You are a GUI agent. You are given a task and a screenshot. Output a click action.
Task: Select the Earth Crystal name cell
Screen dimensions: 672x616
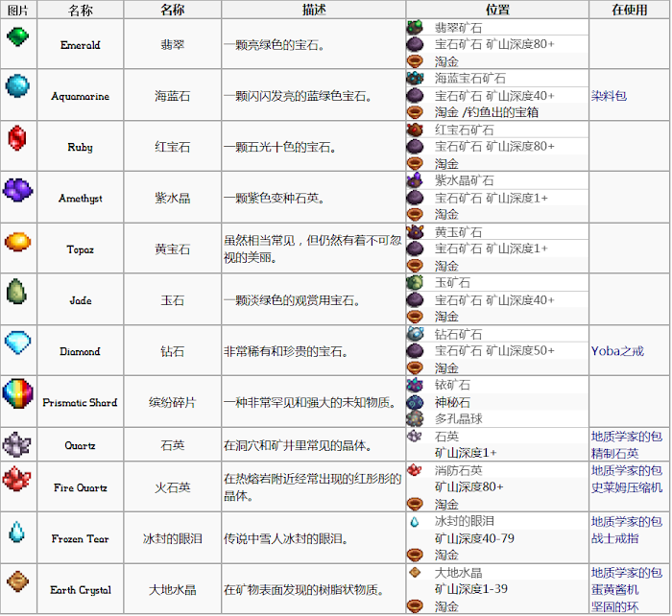81,589
